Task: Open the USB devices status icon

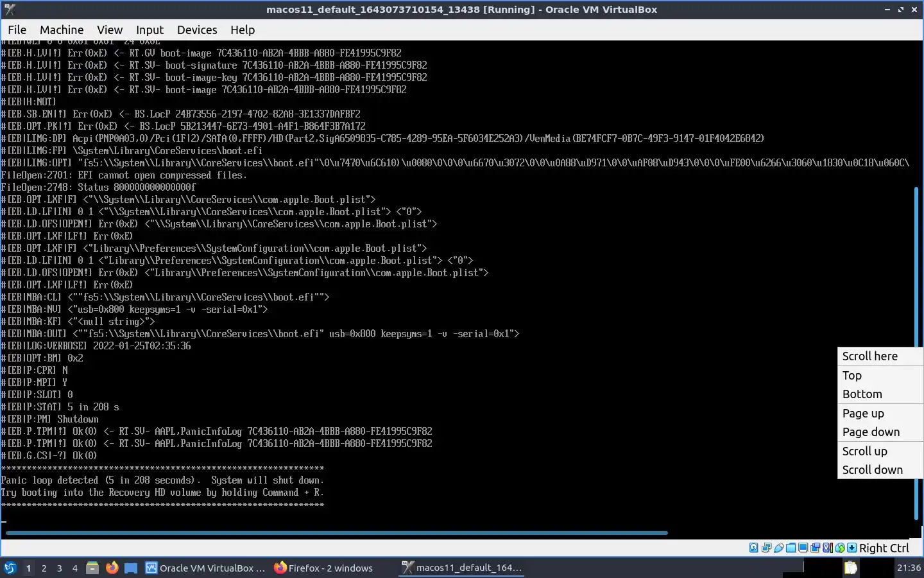Action: pos(778,548)
